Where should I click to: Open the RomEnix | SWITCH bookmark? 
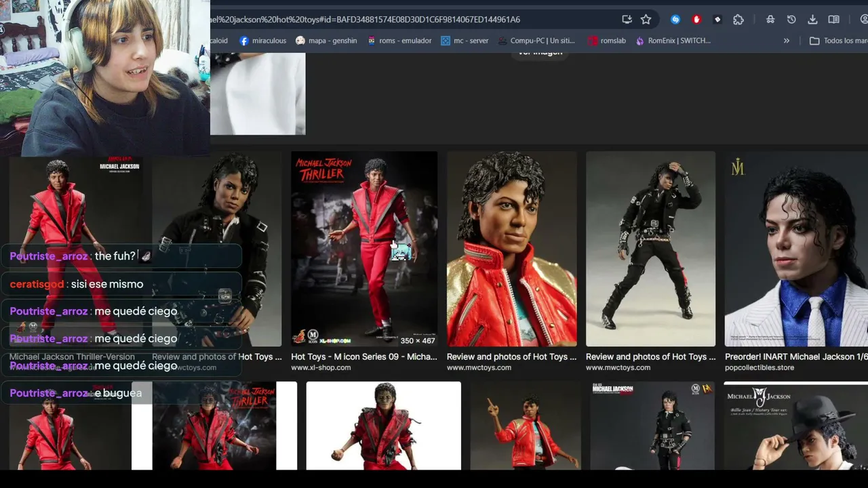pos(673,41)
